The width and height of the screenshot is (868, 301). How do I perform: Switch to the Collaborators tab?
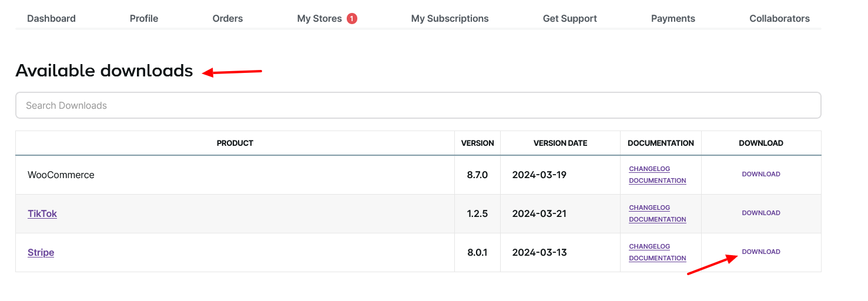coord(779,18)
